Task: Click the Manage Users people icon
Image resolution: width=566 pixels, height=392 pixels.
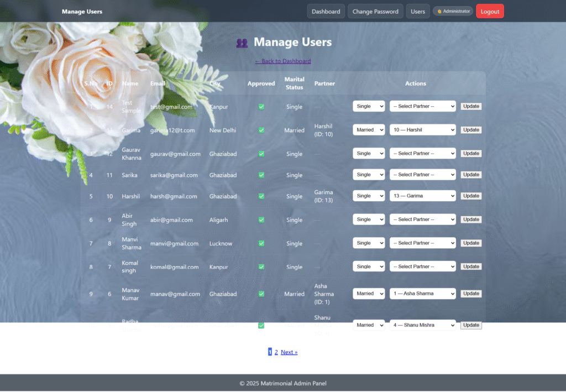Action: pos(242,42)
